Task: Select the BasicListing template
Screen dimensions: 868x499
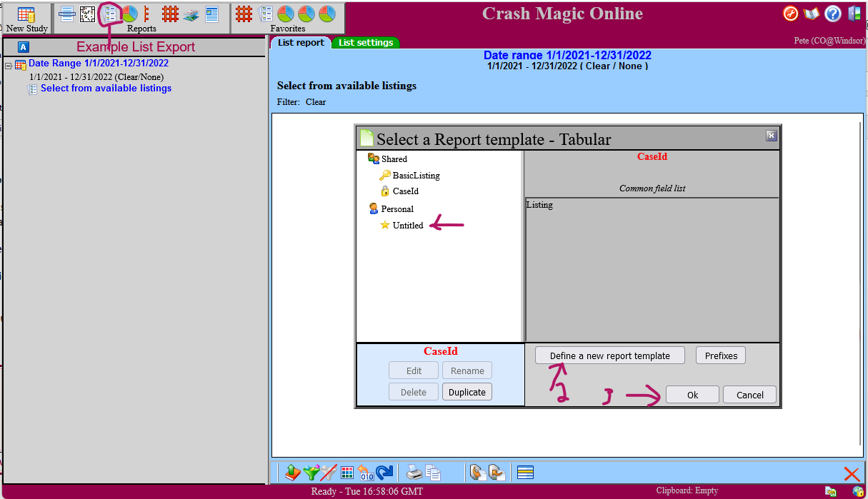Action: tap(416, 176)
